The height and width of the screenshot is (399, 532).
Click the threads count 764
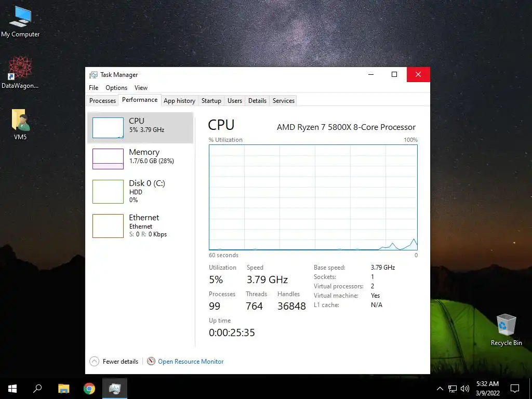(254, 306)
